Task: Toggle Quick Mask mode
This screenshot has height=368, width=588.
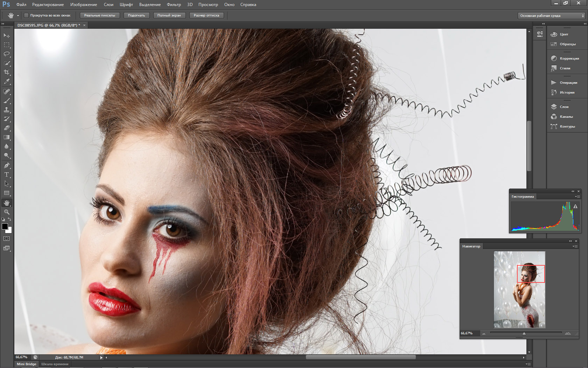Action: (x=7, y=239)
